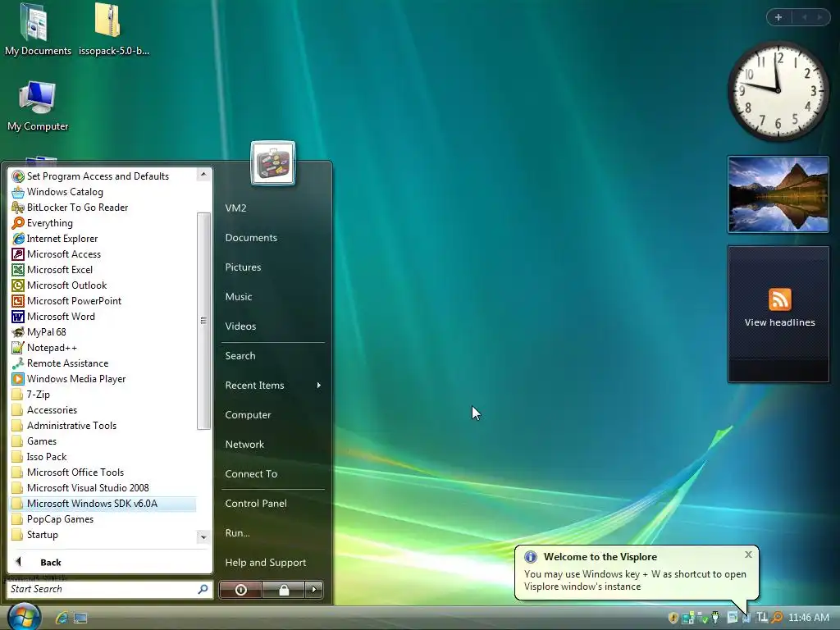The width and height of the screenshot is (840, 630).
Task: Expand the Microsoft Visual Studio 2008 folder
Action: (x=103, y=487)
